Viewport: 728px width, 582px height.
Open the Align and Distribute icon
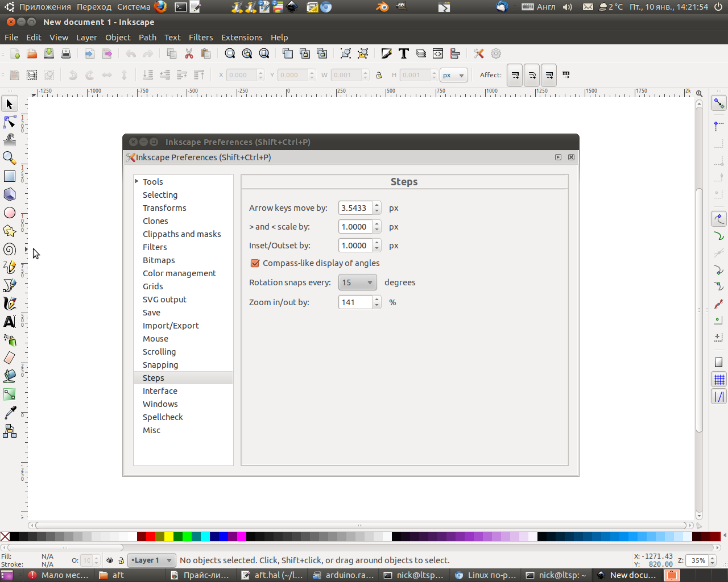click(x=455, y=53)
